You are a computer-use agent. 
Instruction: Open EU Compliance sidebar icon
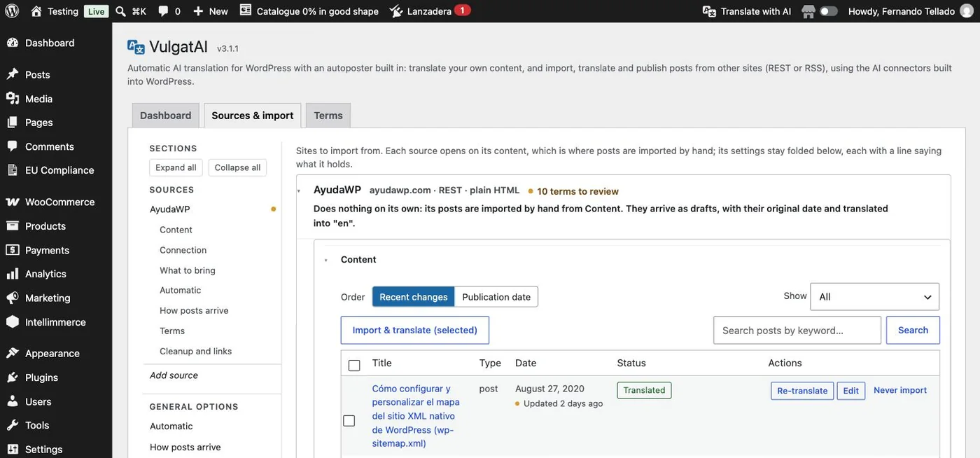13,170
